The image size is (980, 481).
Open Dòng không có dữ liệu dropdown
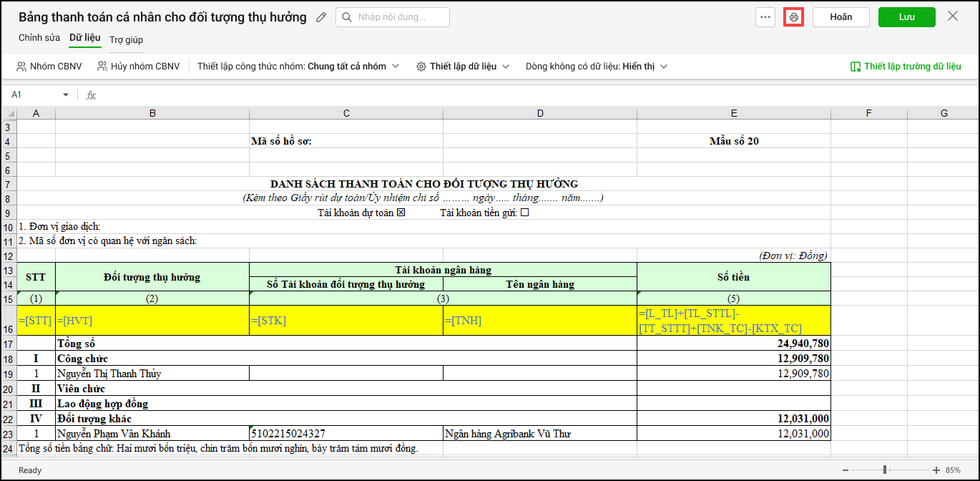click(x=664, y=67)
